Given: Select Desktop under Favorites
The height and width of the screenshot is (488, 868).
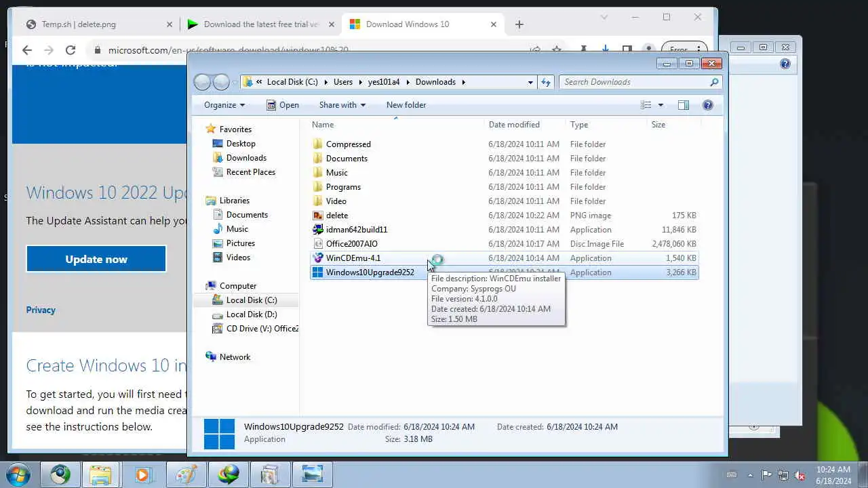Looking at the screenshot, I should click(x=241, y=144).
